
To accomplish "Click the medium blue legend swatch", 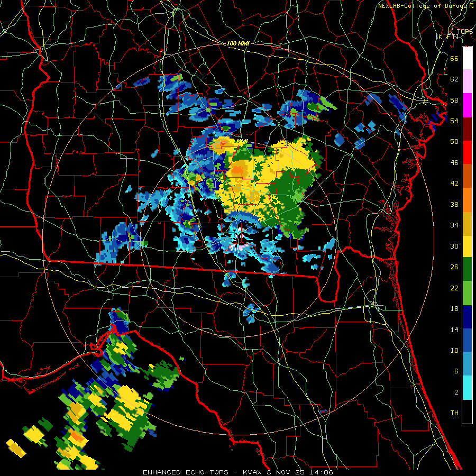I will point(467,340).
